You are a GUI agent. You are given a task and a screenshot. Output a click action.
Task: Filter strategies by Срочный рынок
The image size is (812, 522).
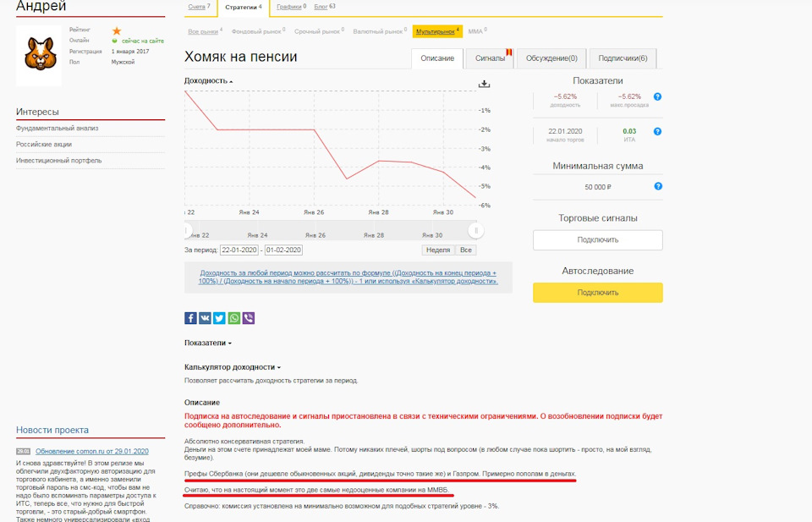coord(317,31)
